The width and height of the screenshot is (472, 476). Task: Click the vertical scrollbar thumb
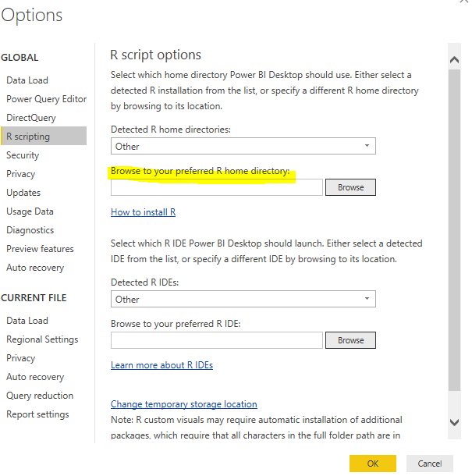click(454, 230)
